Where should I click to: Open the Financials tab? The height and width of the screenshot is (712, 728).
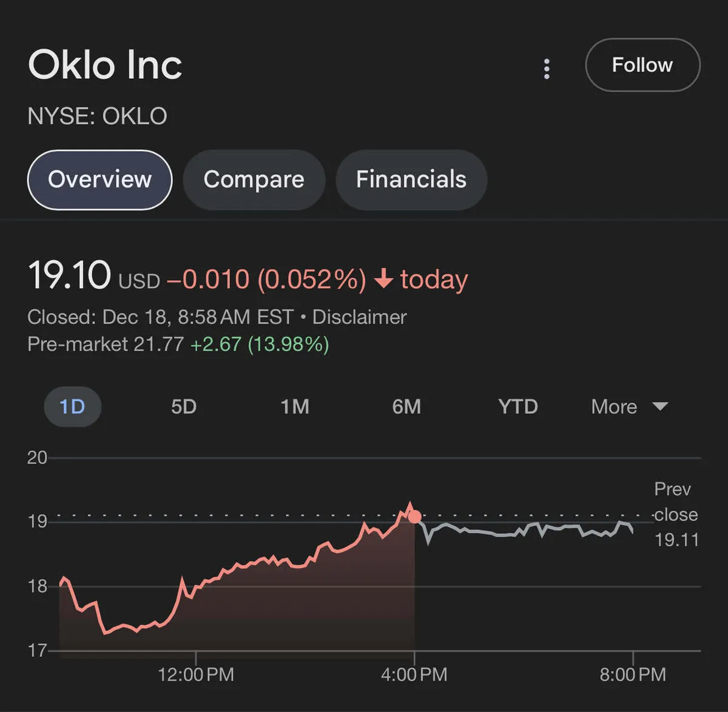coord(411,180)
